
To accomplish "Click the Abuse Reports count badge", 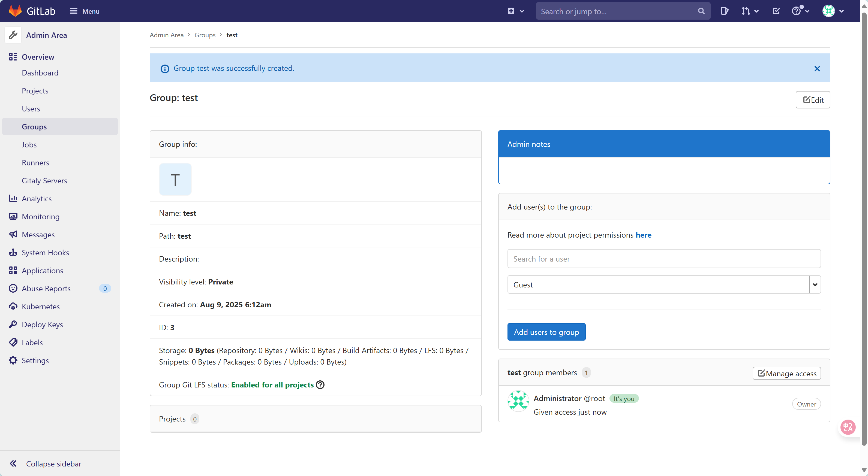I will coord(105,289).
